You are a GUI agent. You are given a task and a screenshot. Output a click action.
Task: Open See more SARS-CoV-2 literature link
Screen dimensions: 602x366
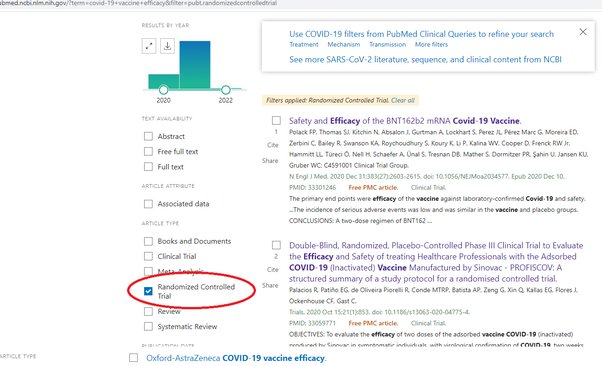click(x=425, y=60)
